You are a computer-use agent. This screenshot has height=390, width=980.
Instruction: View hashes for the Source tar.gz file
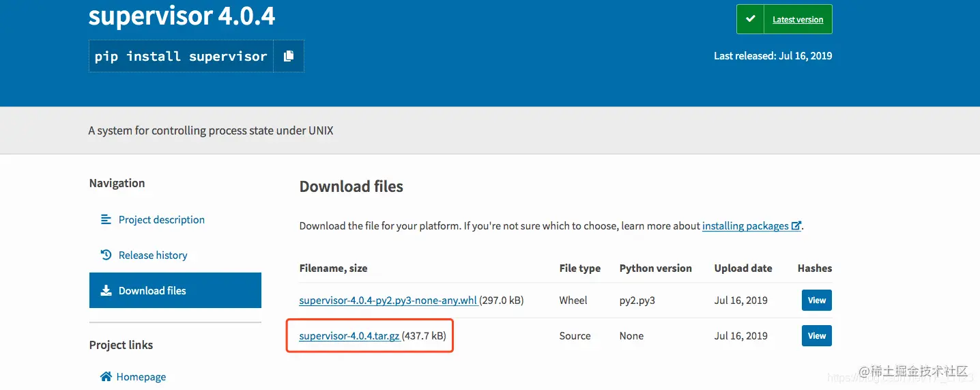[x=817, y=335]
